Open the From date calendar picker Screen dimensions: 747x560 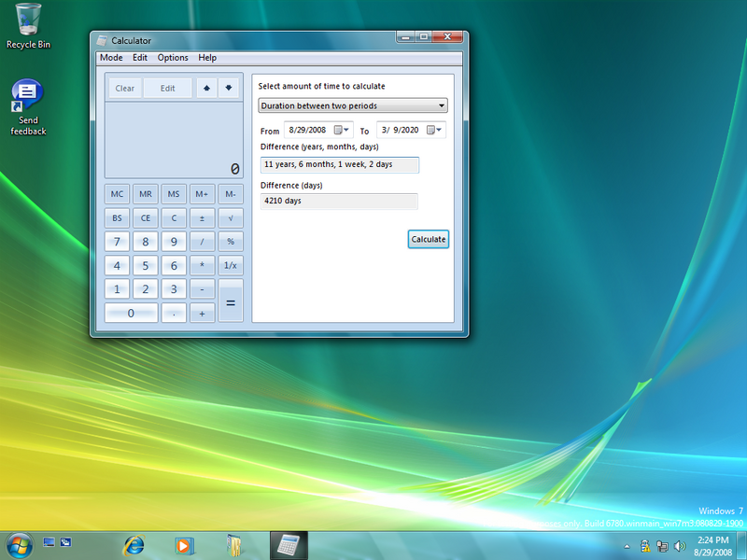(x=341, y=131)
